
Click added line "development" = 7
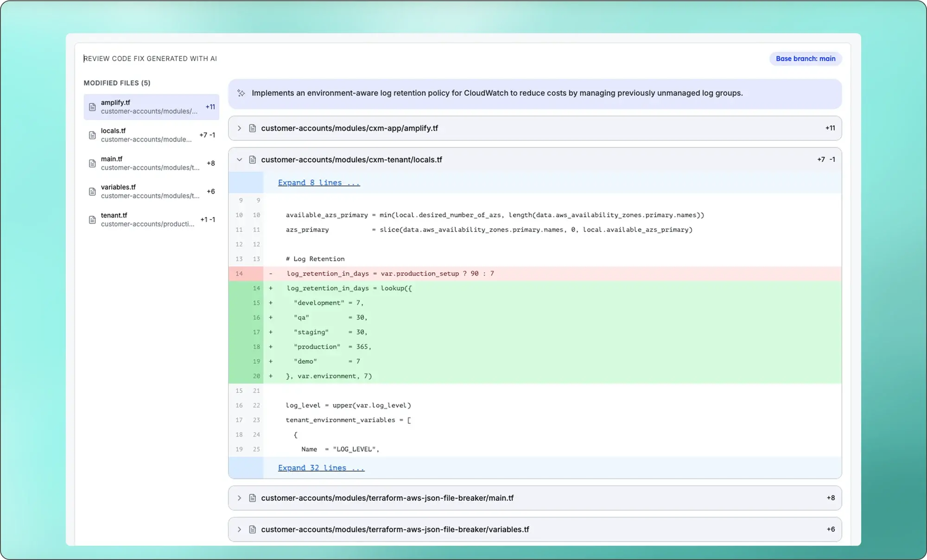pyautogui.click(x=535, y=303)
